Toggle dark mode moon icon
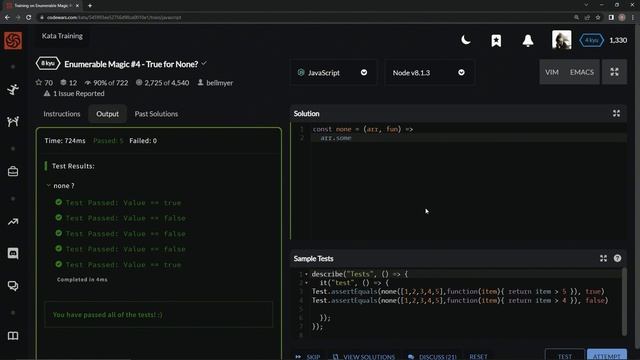Image resolution: width=640 pixels, height=360 pixels. point(466,40)
